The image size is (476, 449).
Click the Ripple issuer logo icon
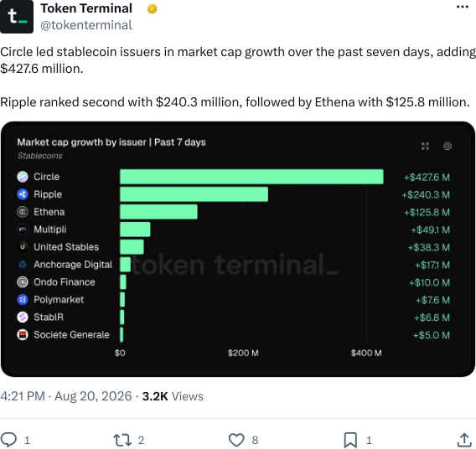(23, 194)
